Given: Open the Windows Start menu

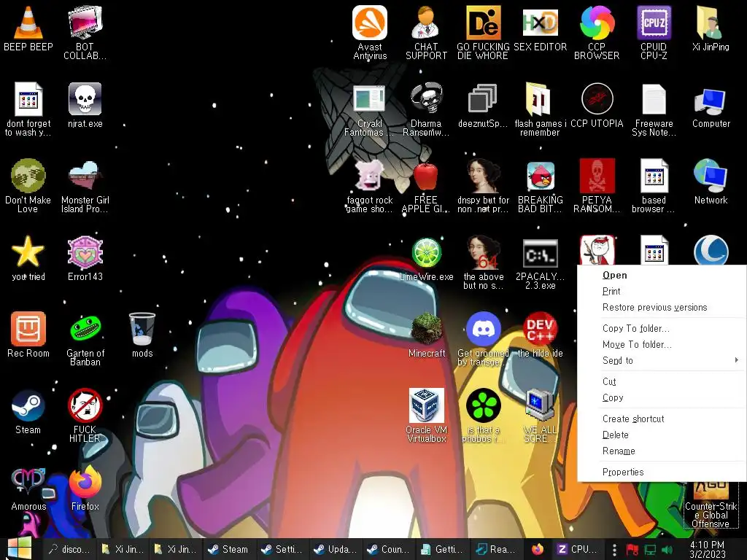Looking at the screenshot, I should pyautogui.click(x=20, y=548).
